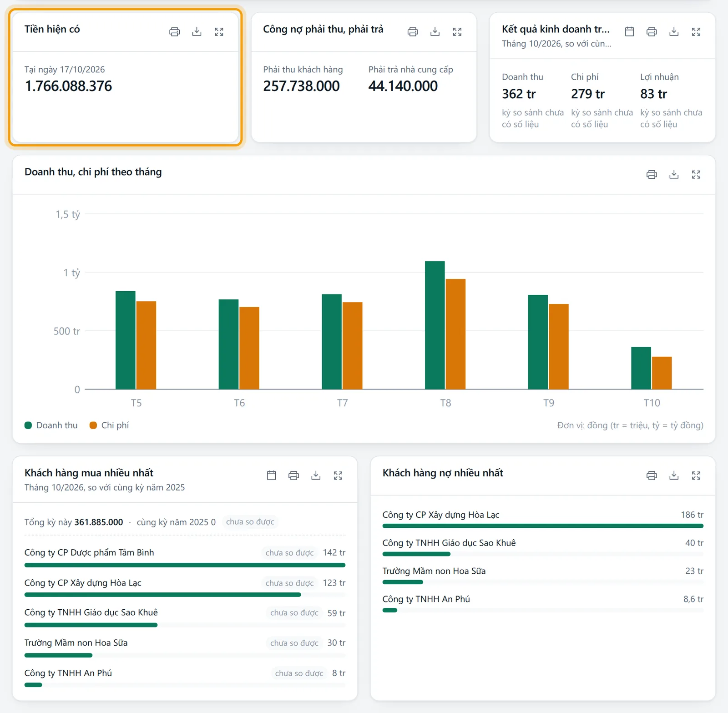
Task: Expand Khách hàng mua nhiều nhất fullscreen
Action: point(338,475)
